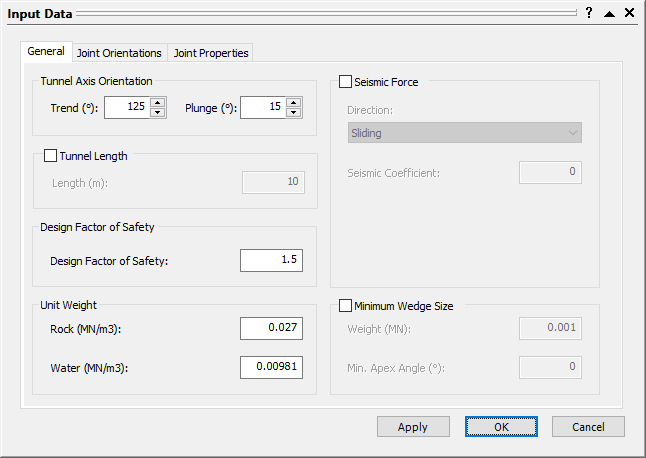Click the 'Unit Weight' group label
Screen dimensions: 646x458
click(x=68, y=305)
